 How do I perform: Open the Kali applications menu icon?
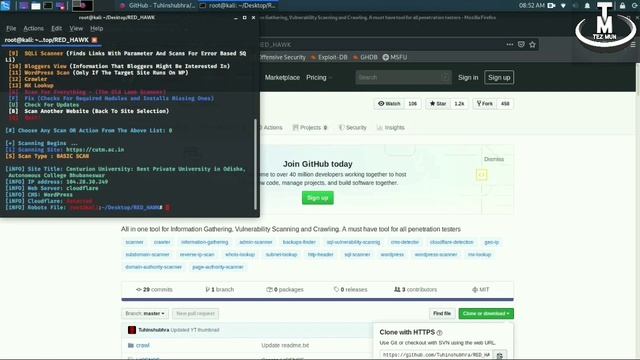tap(5, 5)
